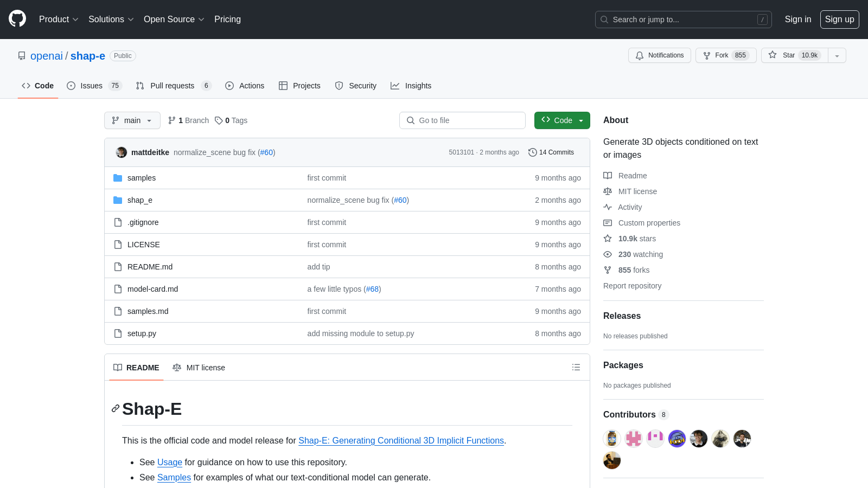868x488 pixels.
Task: Click the first contributor avatar
Action: (612, 439)
